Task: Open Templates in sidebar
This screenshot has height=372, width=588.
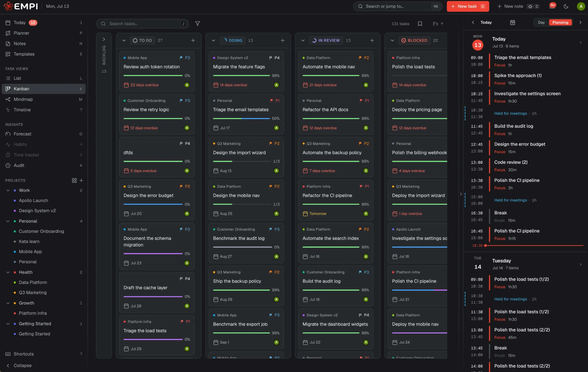Action: pyautogui.click(x=44, y=54)
